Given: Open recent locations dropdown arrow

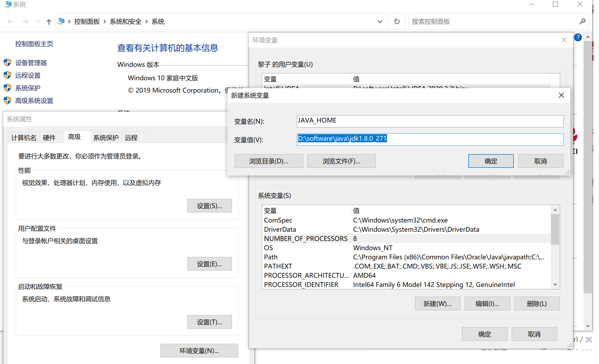Looking at the screenshot, I should tap(38, 22).
